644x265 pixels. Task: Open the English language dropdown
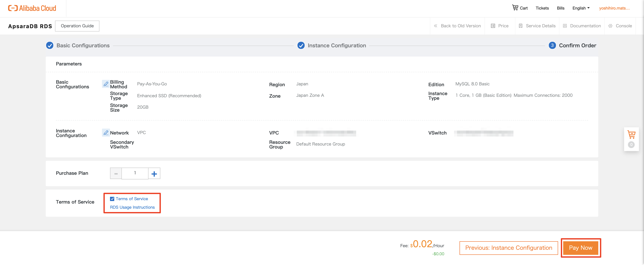[x=581, y=8]
